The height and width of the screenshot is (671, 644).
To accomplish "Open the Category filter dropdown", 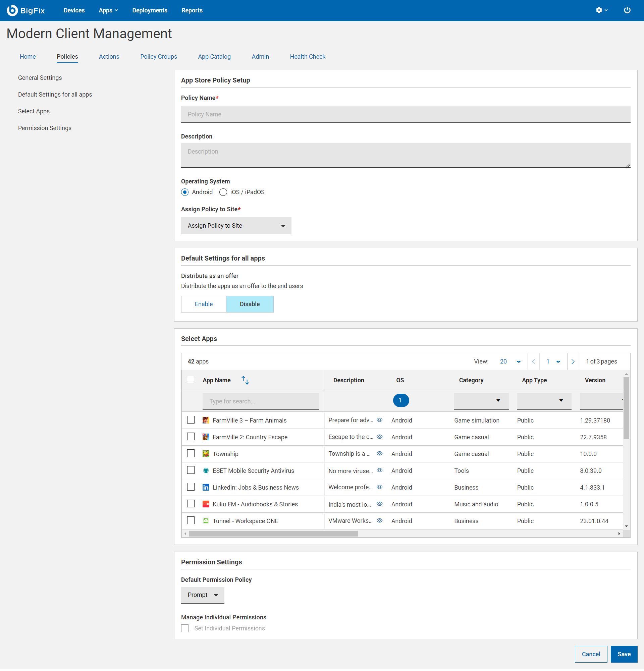I will (481, 400).
